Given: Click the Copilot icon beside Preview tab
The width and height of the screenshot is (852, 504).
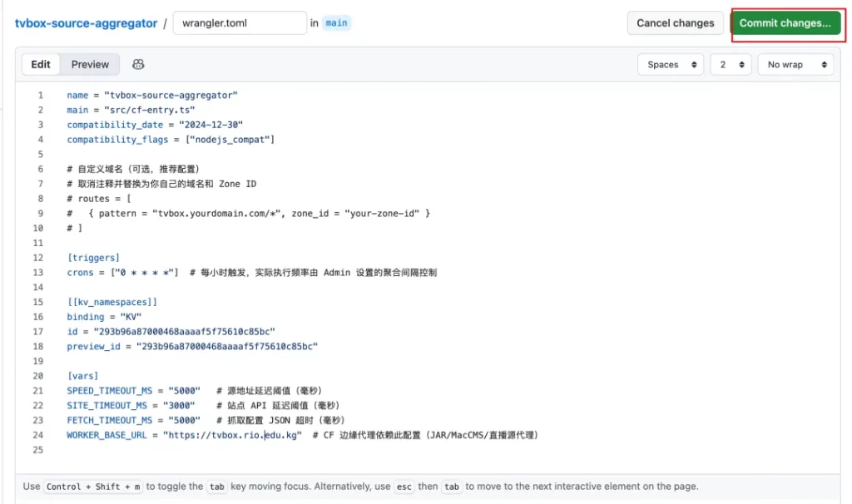Looking at the screenshot, I should coord(138,64).
